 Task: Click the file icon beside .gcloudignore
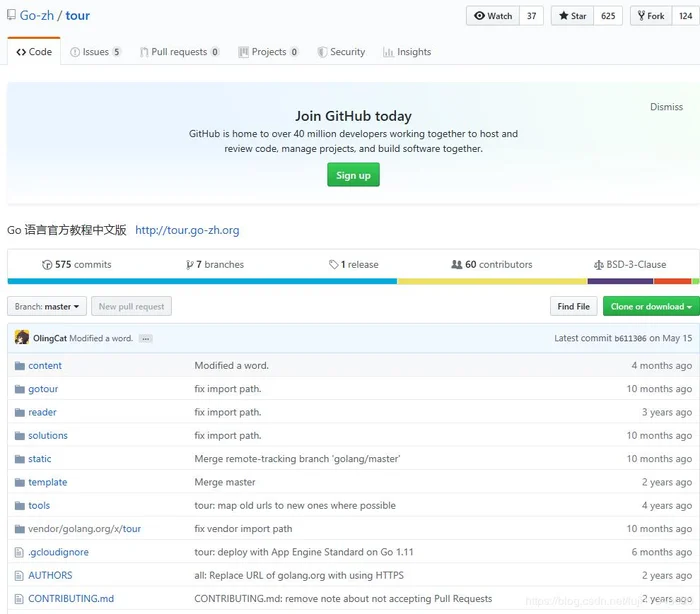pyautogui.click(x=19, y=552)
